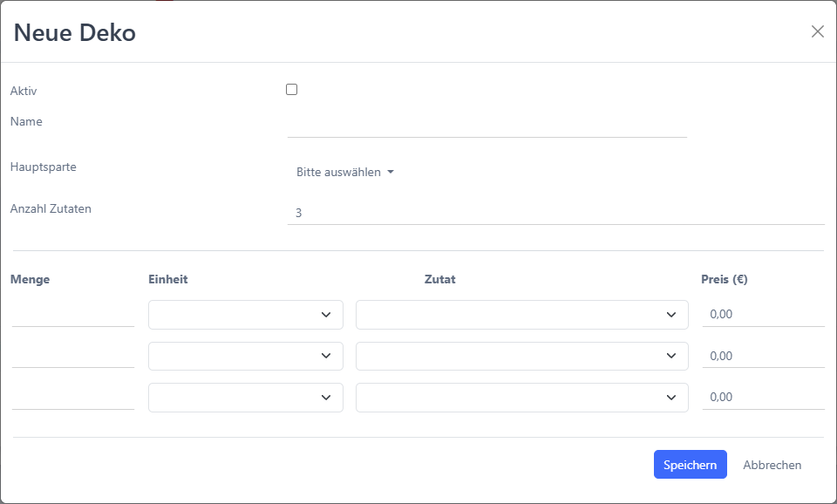
Task: Expand the second row Zutat dropdown
Action: tap(522, 356)
